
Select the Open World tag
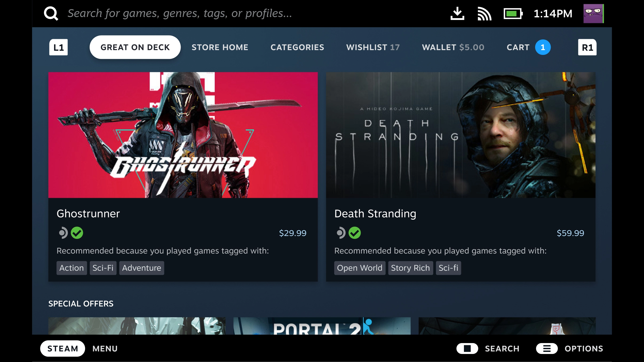tap(360, 268)
